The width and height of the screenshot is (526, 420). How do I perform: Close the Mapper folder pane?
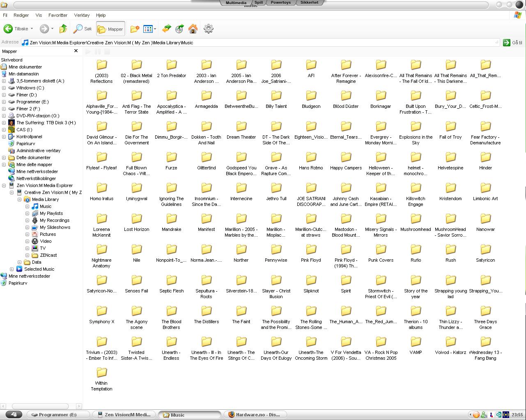click(x=76, y=51)
